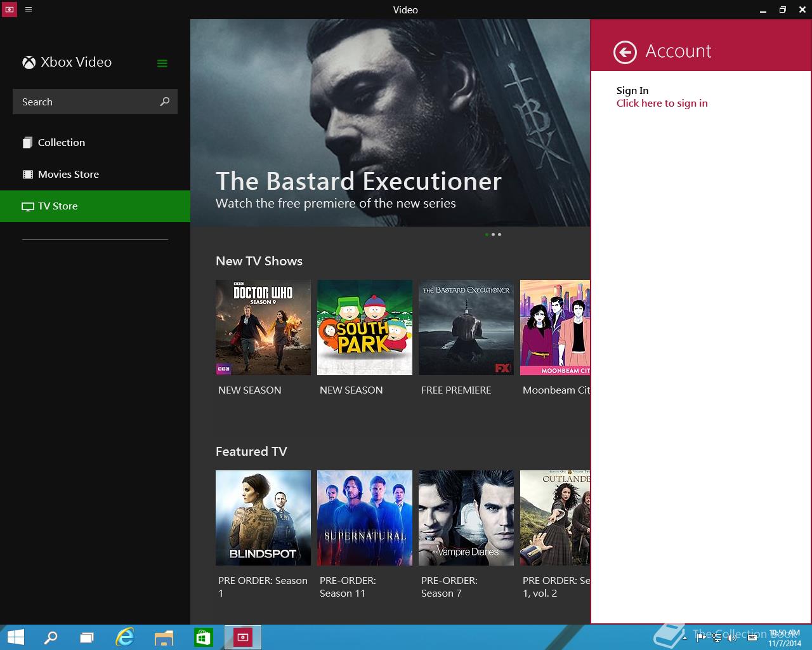Click the FREE PREMIERE label
Screen dimensions: 812x650
coord(456,390)
